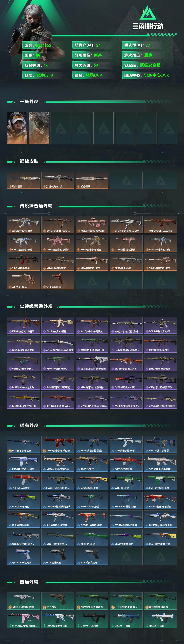
Task: Click the G17-古铜 pistol icon
Action: (x=58, y=601)
